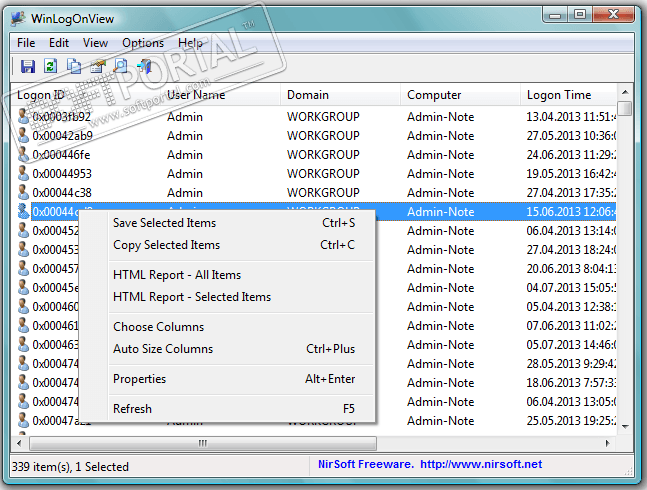
Task: Open the Edit menu
Action: pos(59,43)
